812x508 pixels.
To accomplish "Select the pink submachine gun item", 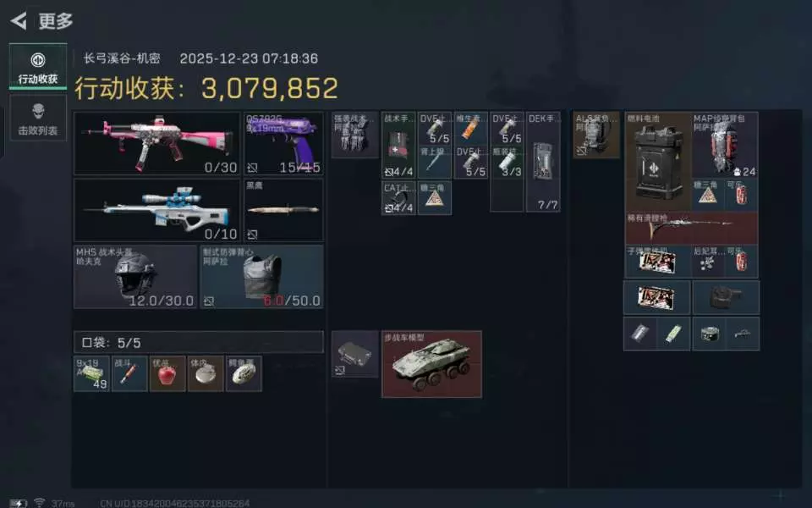I will tap(157, 144).
